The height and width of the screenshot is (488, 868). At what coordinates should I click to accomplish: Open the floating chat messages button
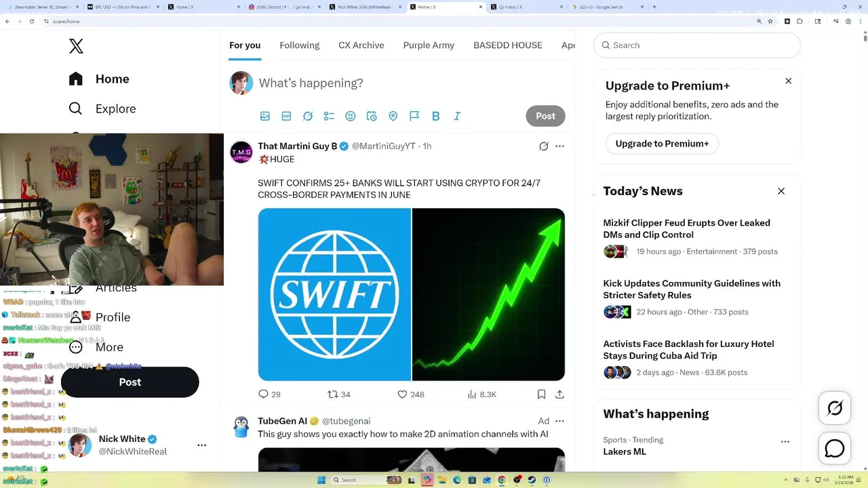pyautogui.click(x=835, y=449)
